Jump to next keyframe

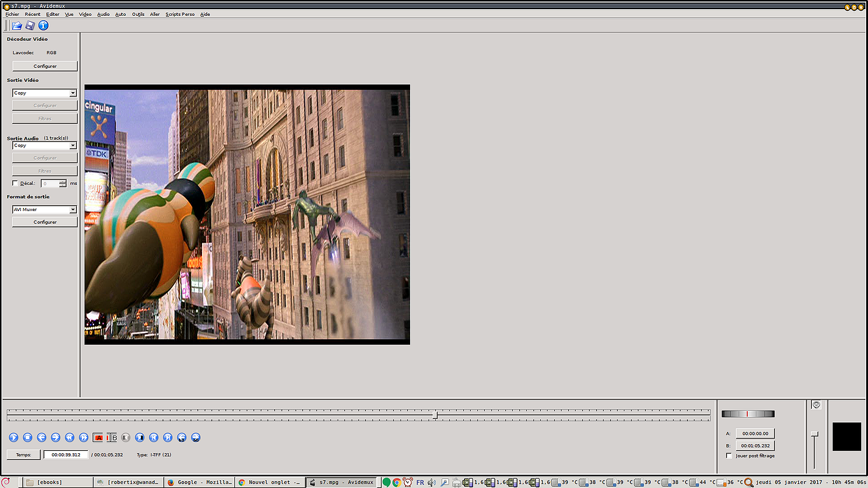pyautogui.click(x=84, y=437)
